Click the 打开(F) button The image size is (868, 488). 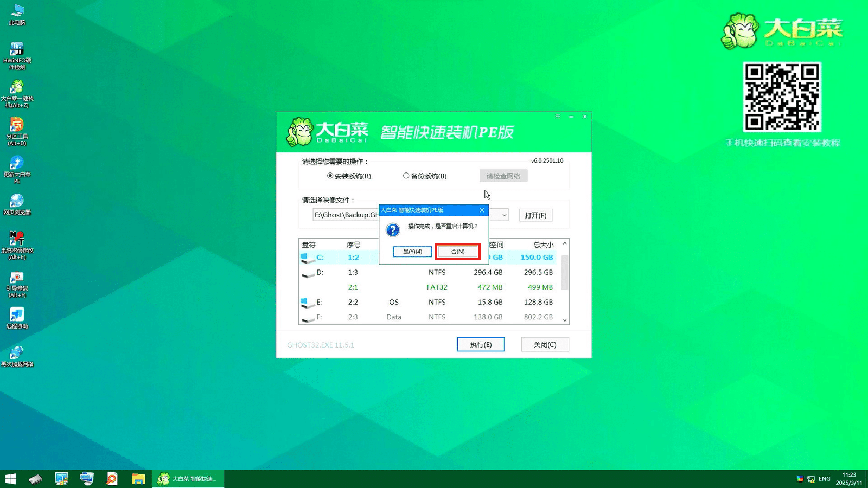pyautogui.click(x=535, y=215)
